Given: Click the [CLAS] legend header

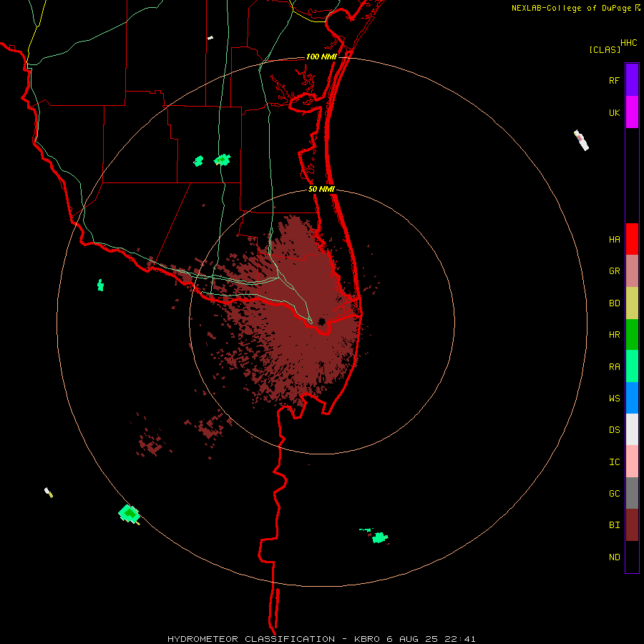Looking at the screenshot, I should coord(605,50).
